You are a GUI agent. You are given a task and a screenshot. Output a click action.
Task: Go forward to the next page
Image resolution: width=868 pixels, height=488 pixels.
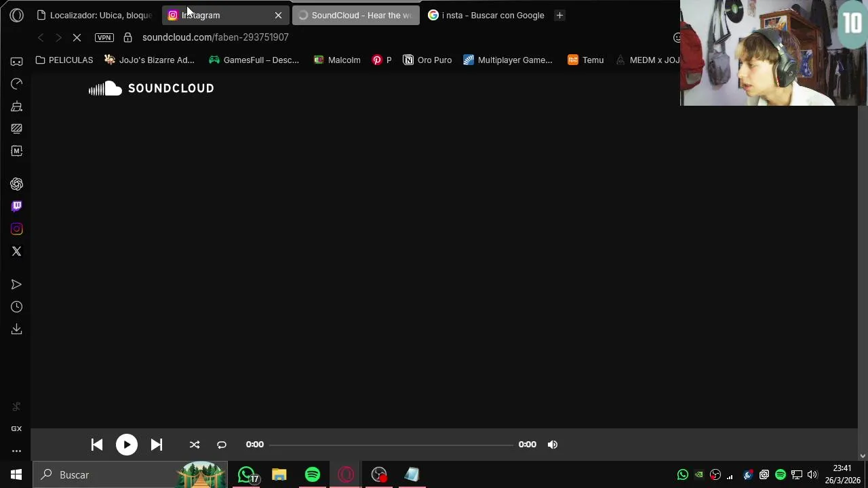pyautogui.click(x=58, y=37)
